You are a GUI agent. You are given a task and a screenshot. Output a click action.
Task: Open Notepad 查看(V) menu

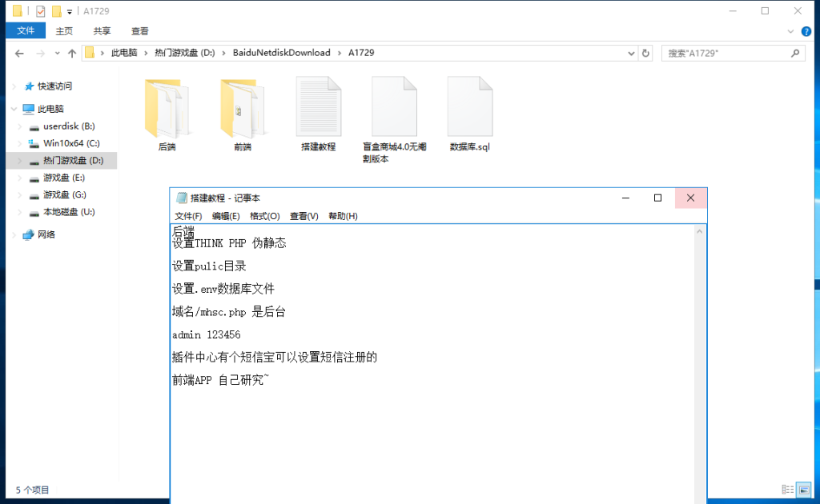click(x=303, y=216)
